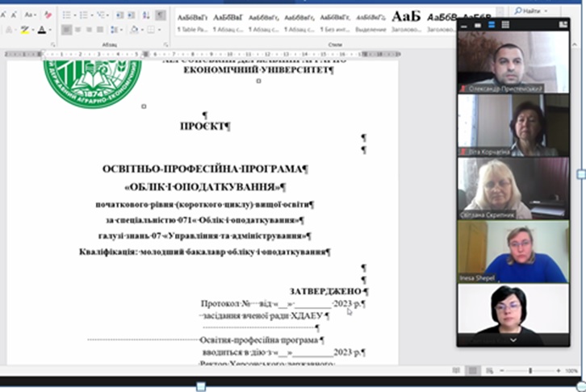This screenshot has width=586, height=392.
Task: Switch Zoom panel to grid view
Action: point(505,25)
